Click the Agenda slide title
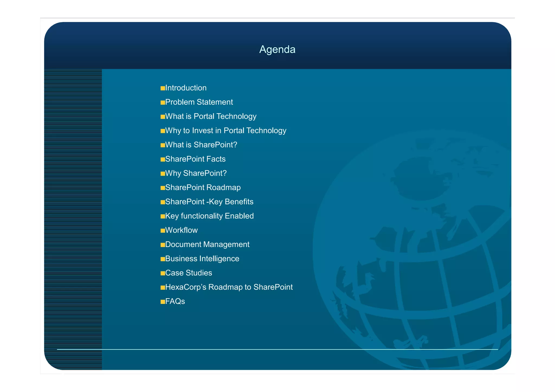The width and height of the screenshot is (555, 392). tap(277, 49)
